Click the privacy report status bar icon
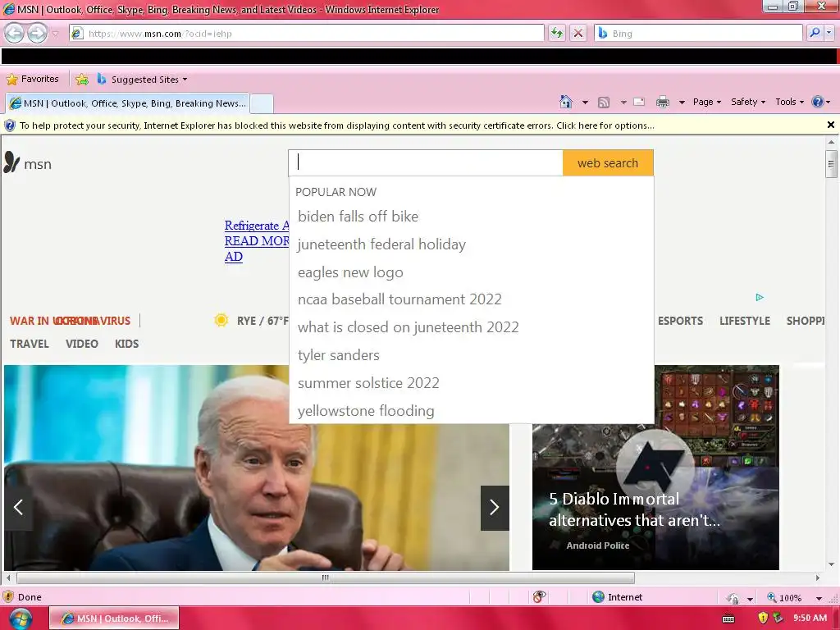 539,597
